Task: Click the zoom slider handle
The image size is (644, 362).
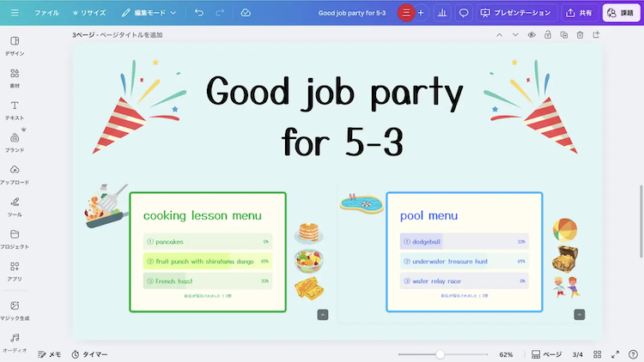Action: [440, 354]
